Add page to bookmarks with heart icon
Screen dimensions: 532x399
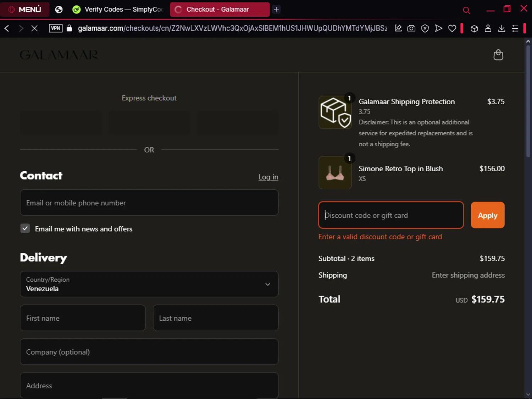(452, 28)
